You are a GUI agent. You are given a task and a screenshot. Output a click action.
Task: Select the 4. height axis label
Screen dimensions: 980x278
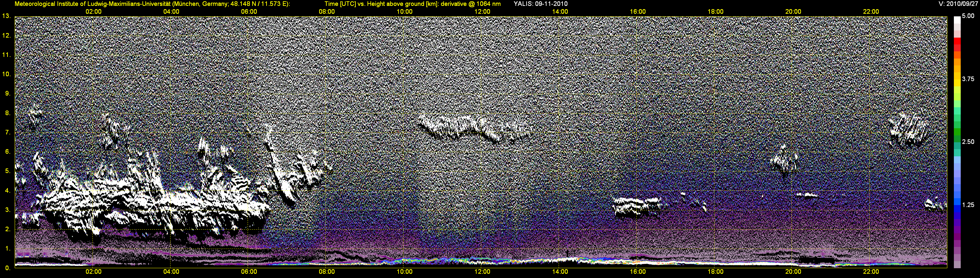pyautogui.click(x=8, y=190)
